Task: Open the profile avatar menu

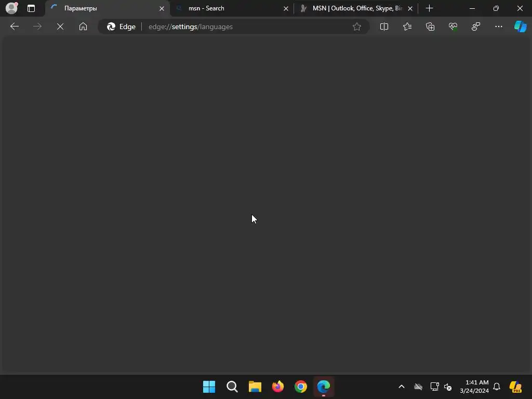Action: (x=11, y=8)
